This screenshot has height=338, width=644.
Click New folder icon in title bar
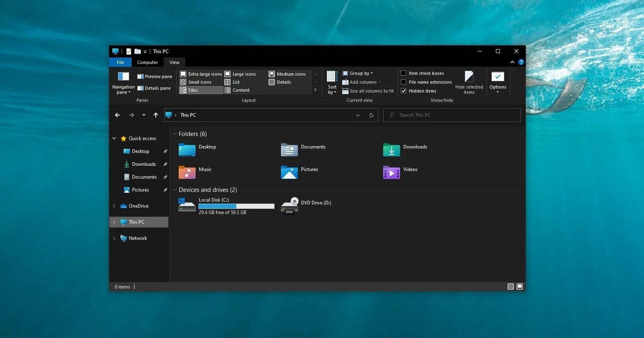point(138,52)
